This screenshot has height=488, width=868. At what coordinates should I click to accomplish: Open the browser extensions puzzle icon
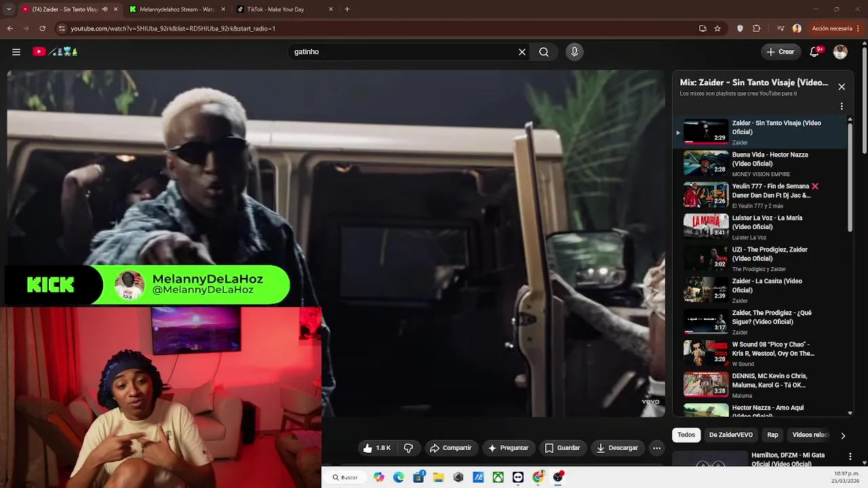(x=757, y=28)
